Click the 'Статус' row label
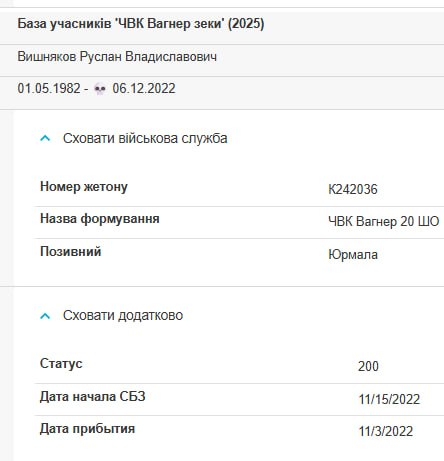The image size is (444, 461). point(61,363)
